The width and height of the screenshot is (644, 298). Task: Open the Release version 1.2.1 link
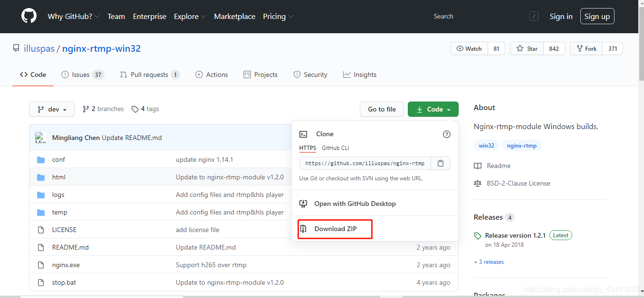coord(516,235)
